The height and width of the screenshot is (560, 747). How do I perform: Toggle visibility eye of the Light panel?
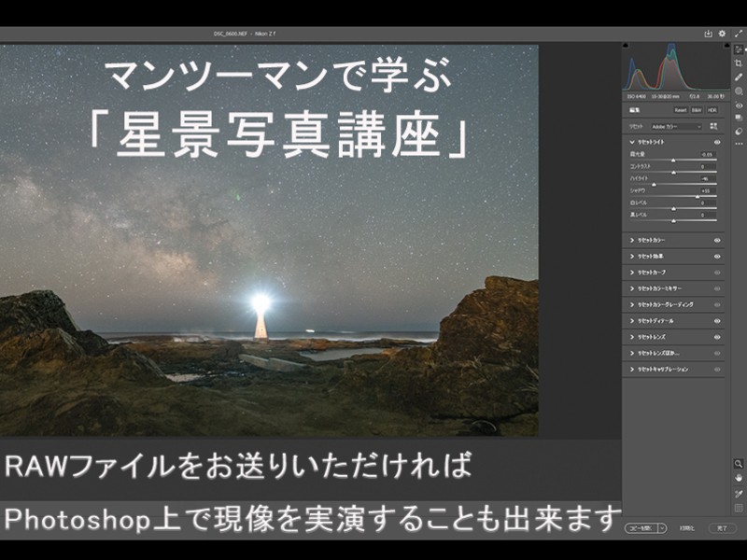coord(717,141)
